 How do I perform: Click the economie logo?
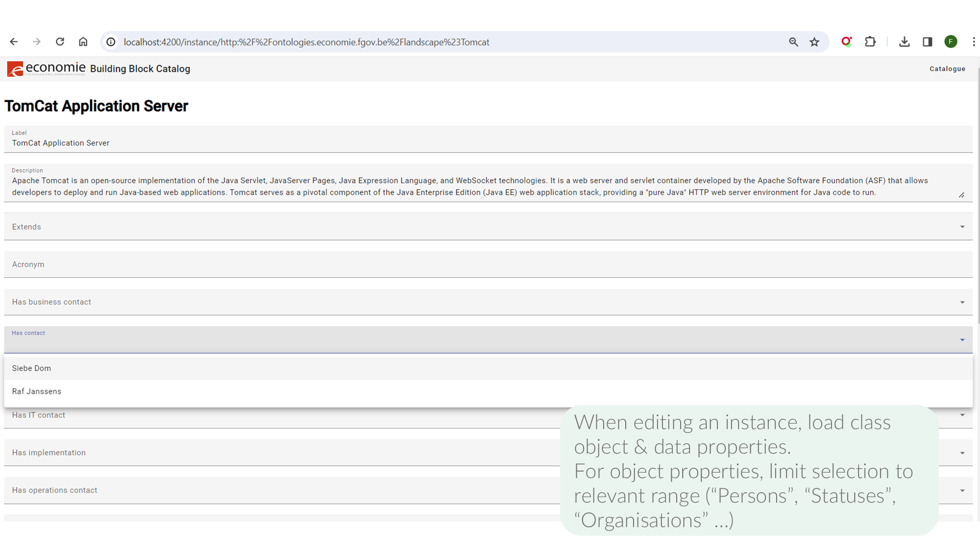pos(46,69)
